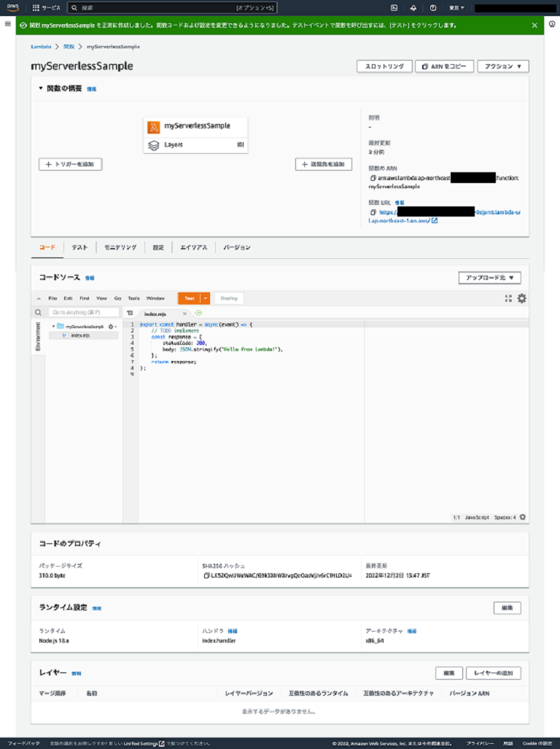This screenshot has width=560, height=749.
Task: Switch to the モニタリング tab
Action: (120, 247)
